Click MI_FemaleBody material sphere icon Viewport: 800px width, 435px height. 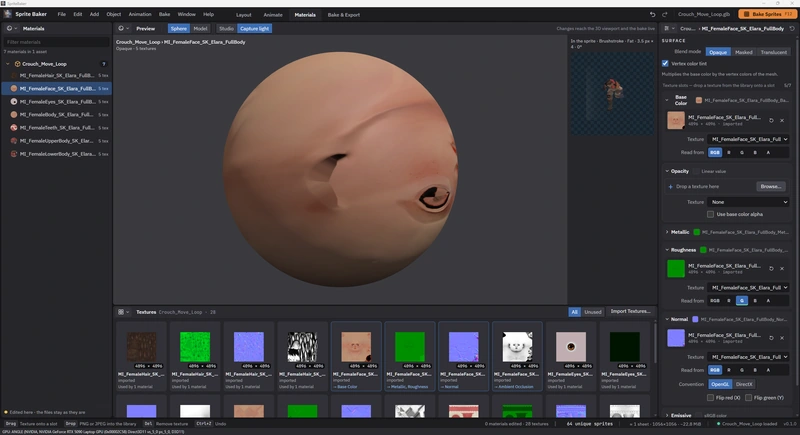(x=14, y=115)
